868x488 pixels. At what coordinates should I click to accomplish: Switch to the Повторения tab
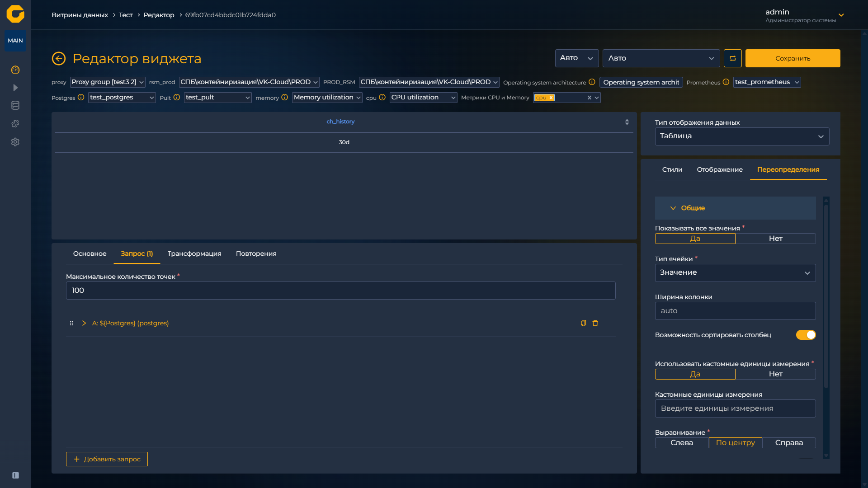click(x=256, y=254)
